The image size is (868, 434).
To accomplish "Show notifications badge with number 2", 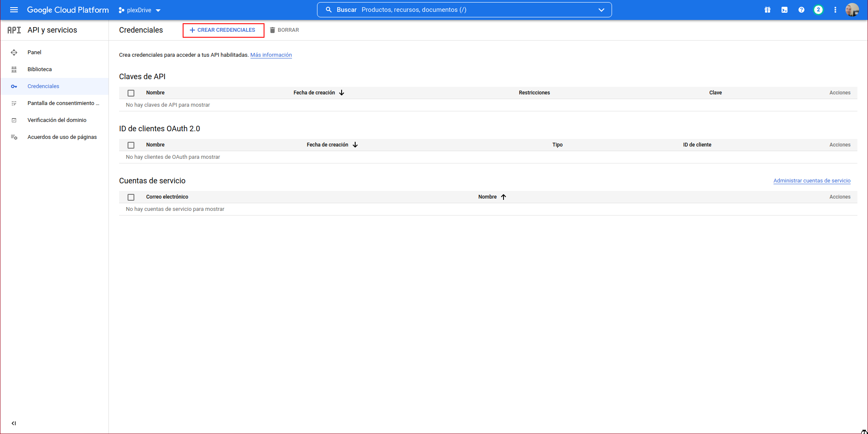I will (818, 10).
